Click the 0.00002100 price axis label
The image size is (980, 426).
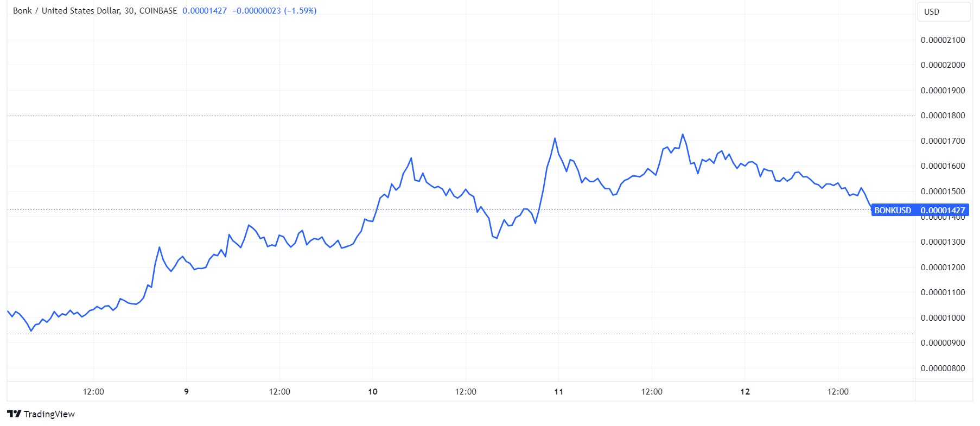point(943,40)
